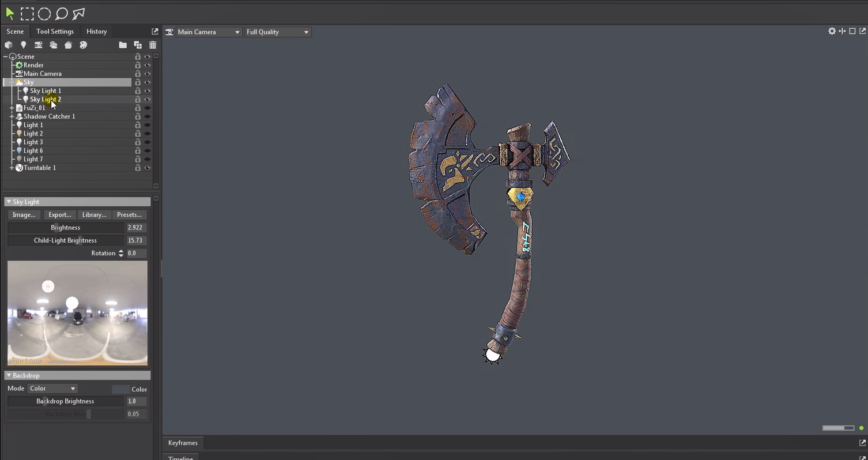Viewport: 868px width, 460px height.
Task: Open the Full Quality dropdown
Action: point(277,32)
